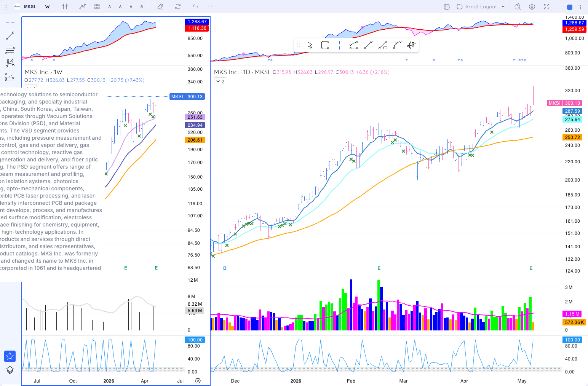This screenshot has height=386, width=588.
Task: Click the pink MKSI 300.13 label on daily chart
Action: pos(564,103)
